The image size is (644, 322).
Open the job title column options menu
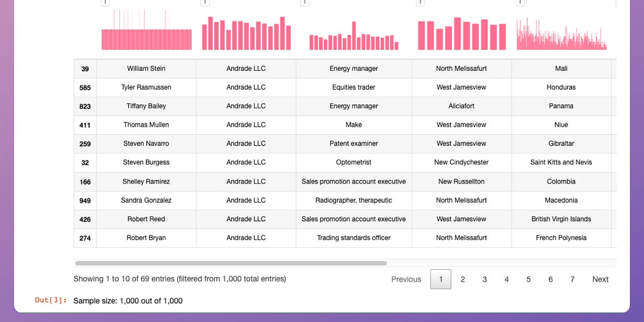[304, 3]
